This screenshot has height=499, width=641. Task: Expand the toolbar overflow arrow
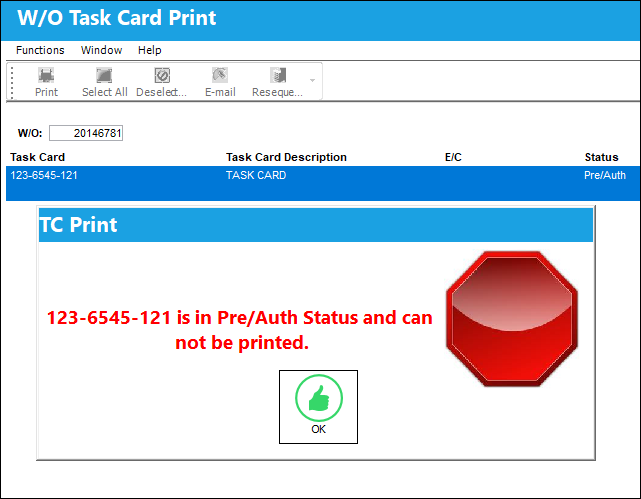312,81
